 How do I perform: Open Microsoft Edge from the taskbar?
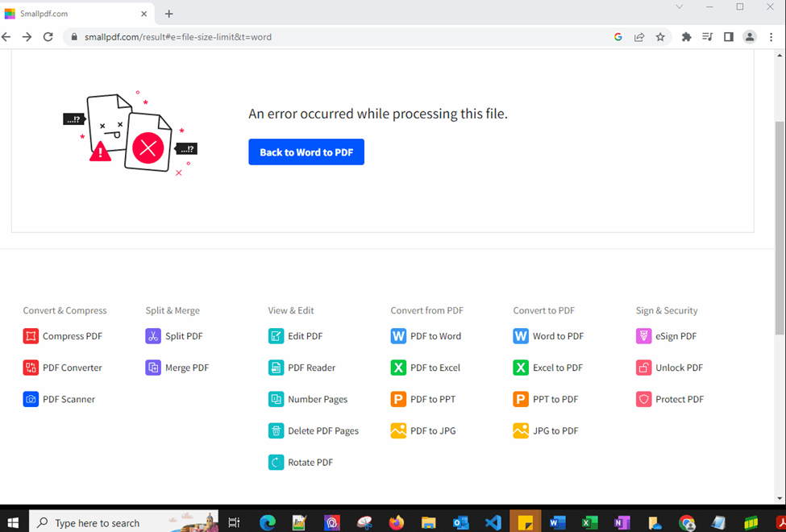click(268, 522)
